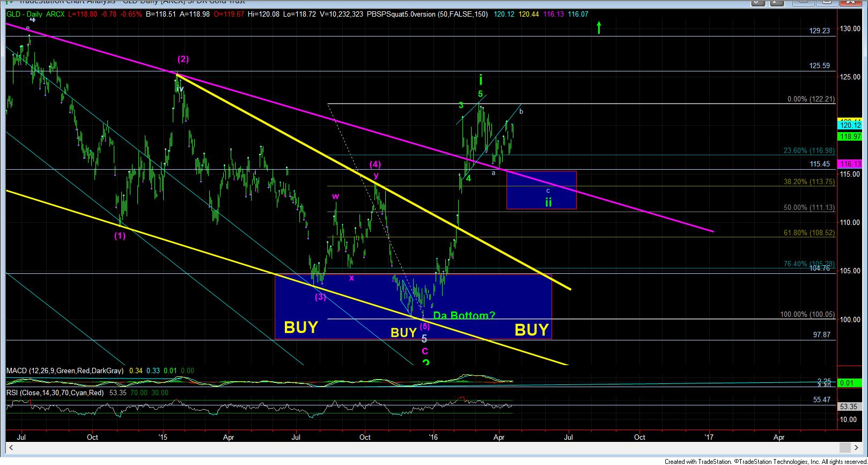Click the cyan 120.12 price tag on axis
Screen dimensions: 868x465
pyautogui.click(x=850, y=125)
